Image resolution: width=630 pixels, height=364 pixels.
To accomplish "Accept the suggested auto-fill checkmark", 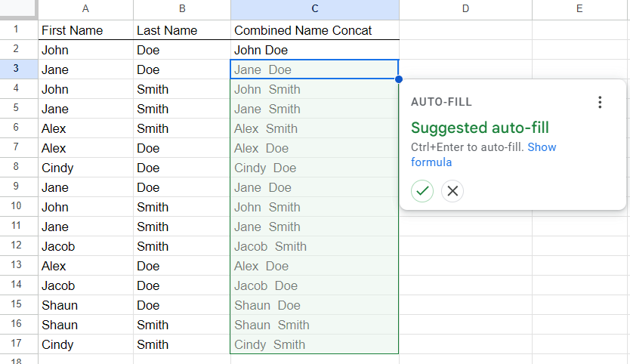I will (x=422, y=191).
